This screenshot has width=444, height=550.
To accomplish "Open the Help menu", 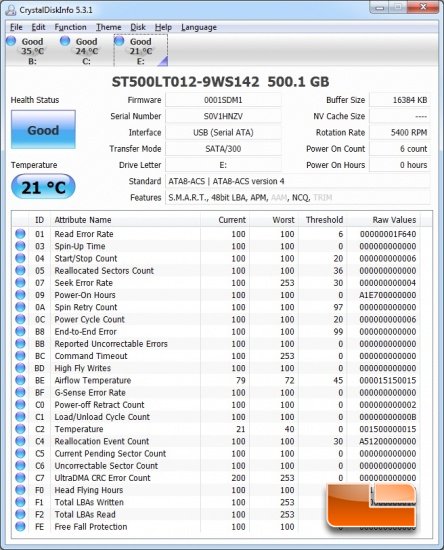I will (x=163, y=27).
